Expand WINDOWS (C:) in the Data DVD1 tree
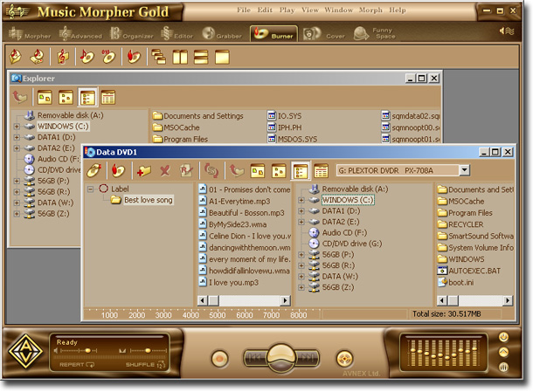 point(302,200)
